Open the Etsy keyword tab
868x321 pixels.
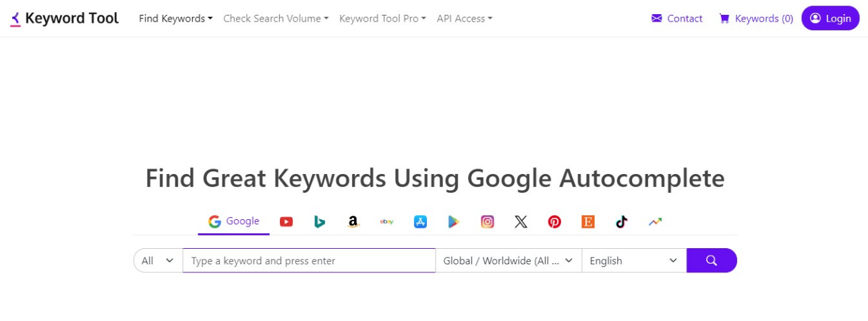pyautogui.click(x=588, y=221)
